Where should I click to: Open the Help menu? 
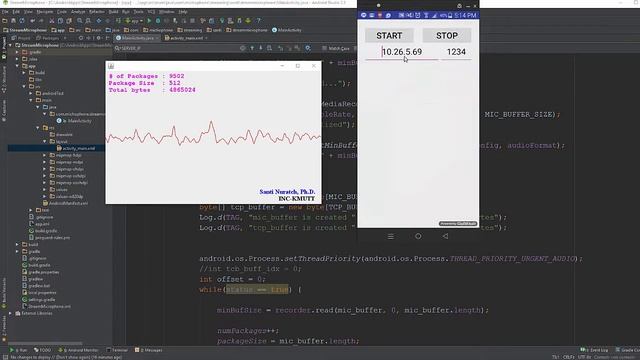coord(182,12)
